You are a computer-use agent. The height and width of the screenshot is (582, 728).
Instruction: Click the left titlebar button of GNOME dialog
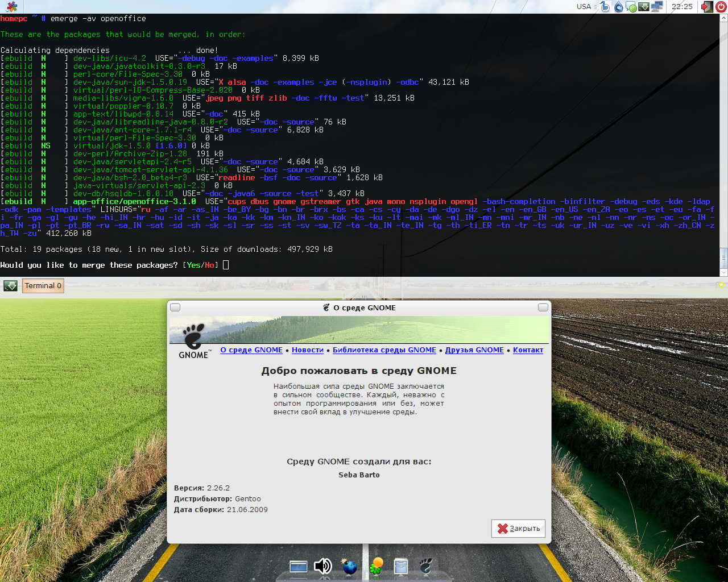click(x=175, y=307)
